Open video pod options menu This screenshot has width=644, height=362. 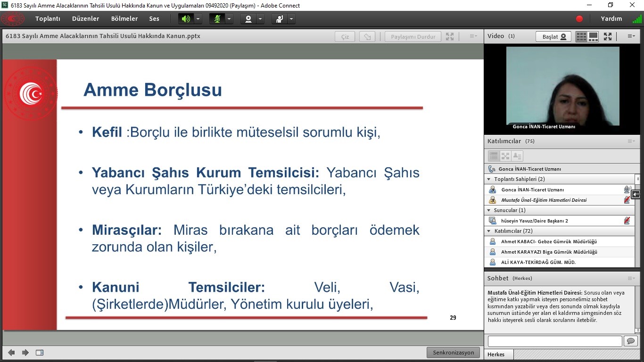631,36
